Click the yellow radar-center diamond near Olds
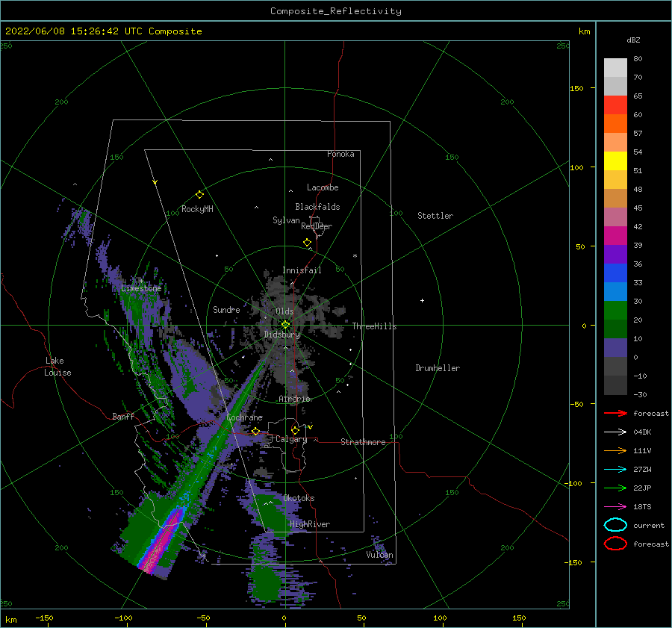The height and width of the screenshot is (628, 672). [285, 325]
